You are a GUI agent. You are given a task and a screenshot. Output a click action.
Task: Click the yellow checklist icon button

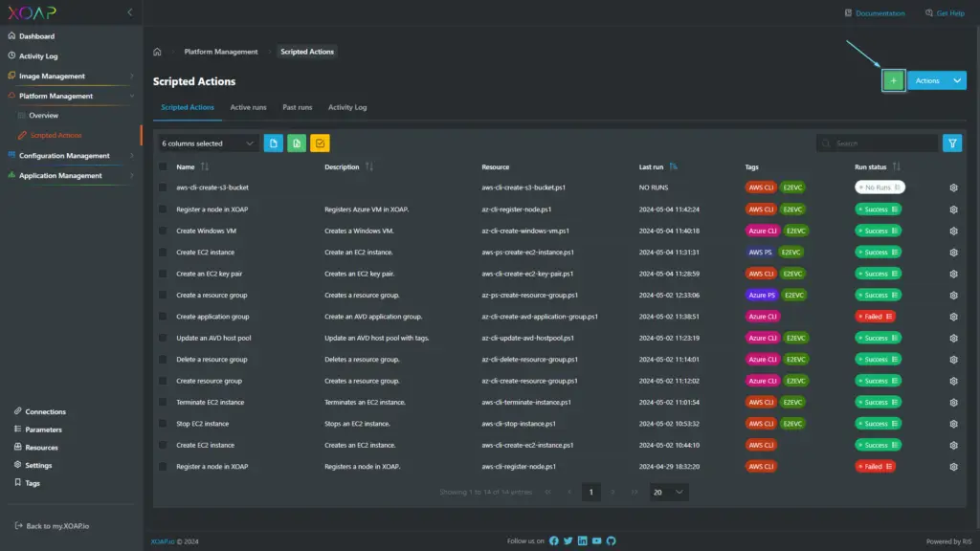point(320,143)
